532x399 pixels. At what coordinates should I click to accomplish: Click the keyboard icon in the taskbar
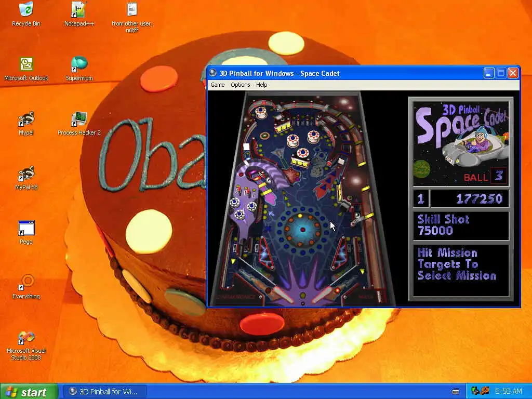coord(456,392)
